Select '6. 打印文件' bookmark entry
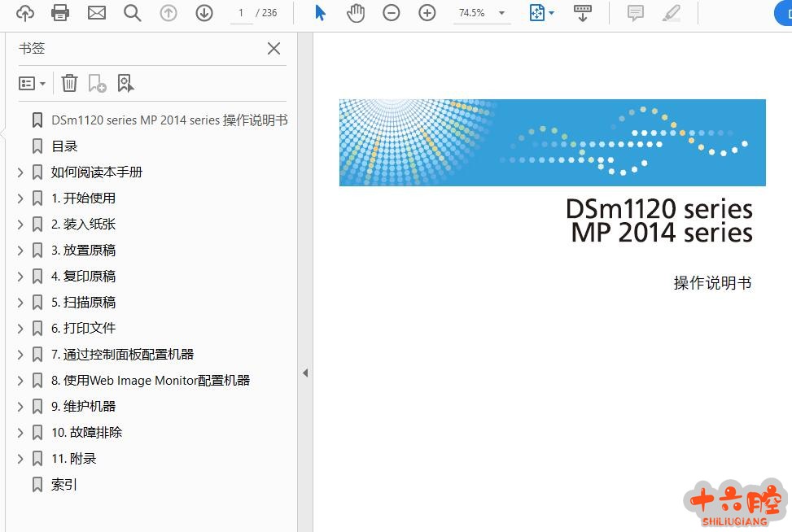 click(83, 329)
